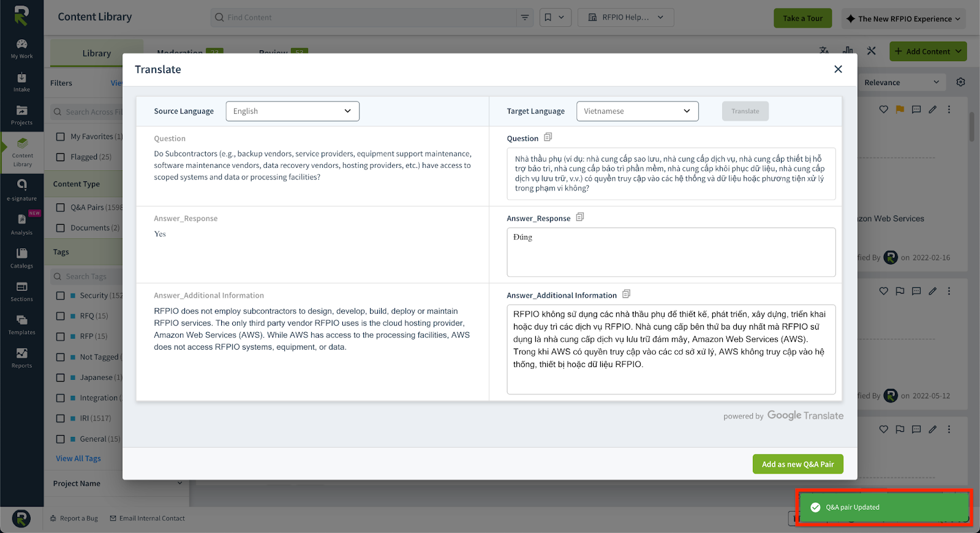Check the Japanese tag filter
980x533 pixels.
[60, 377]
